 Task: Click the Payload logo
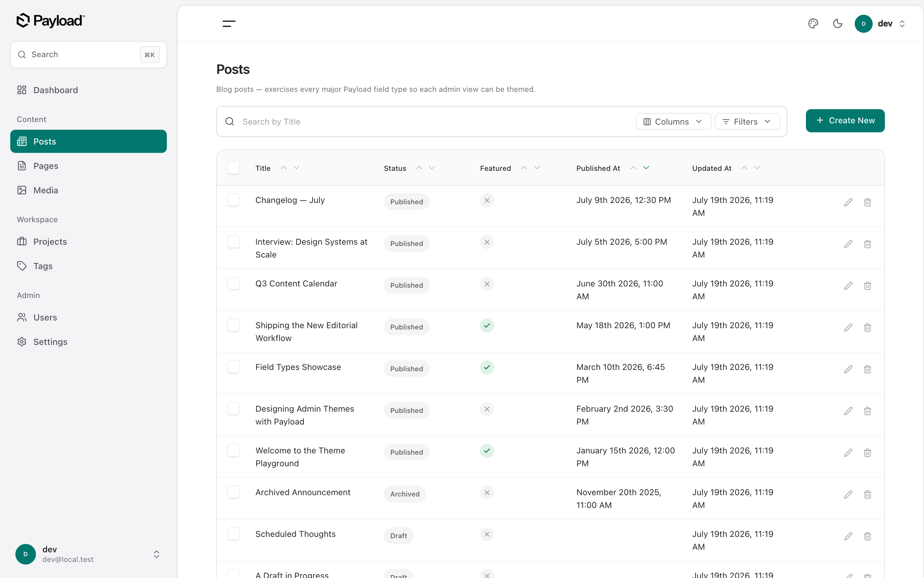[x=51, y=21]
